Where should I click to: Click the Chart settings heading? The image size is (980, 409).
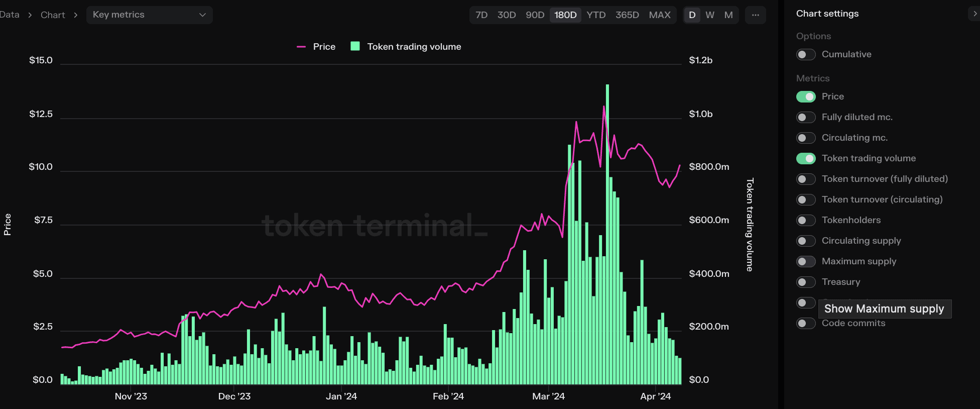827,14
